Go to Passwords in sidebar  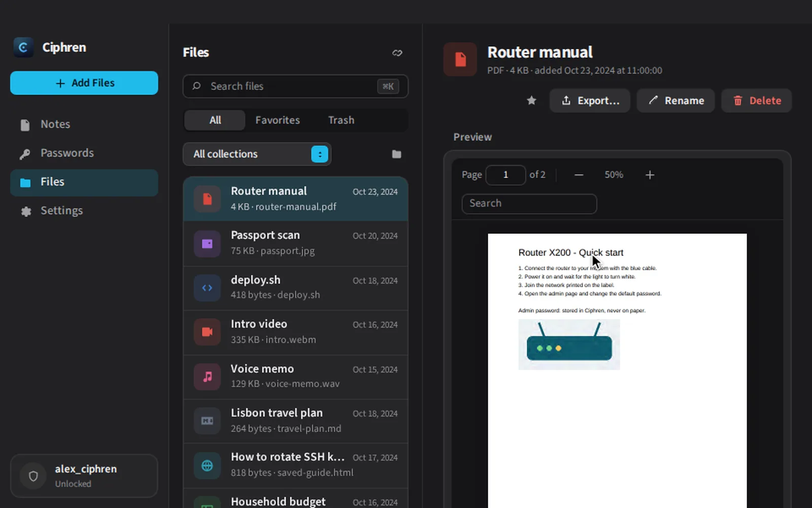point(84,153)
